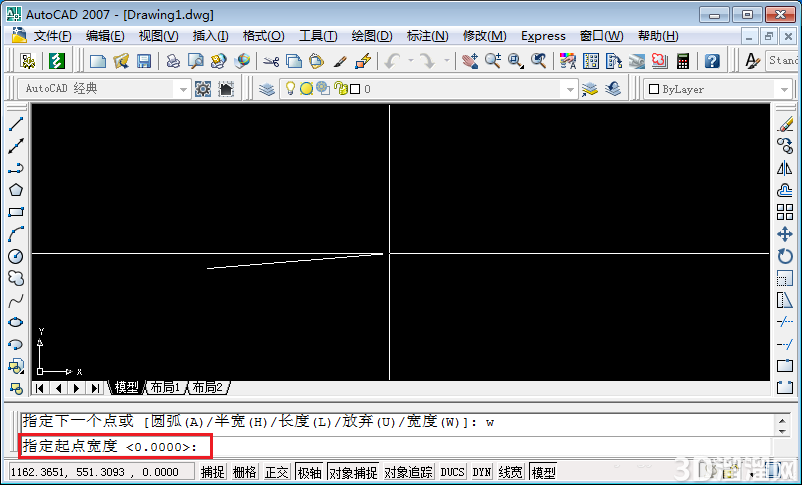Select the Line tool in the draw toolbar
Image resolution: width=802 pixels, height=485 pixels.
16,123
